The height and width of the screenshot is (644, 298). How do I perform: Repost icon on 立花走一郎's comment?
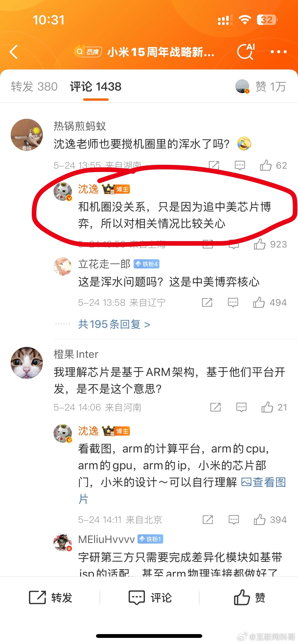coord(207,302)
